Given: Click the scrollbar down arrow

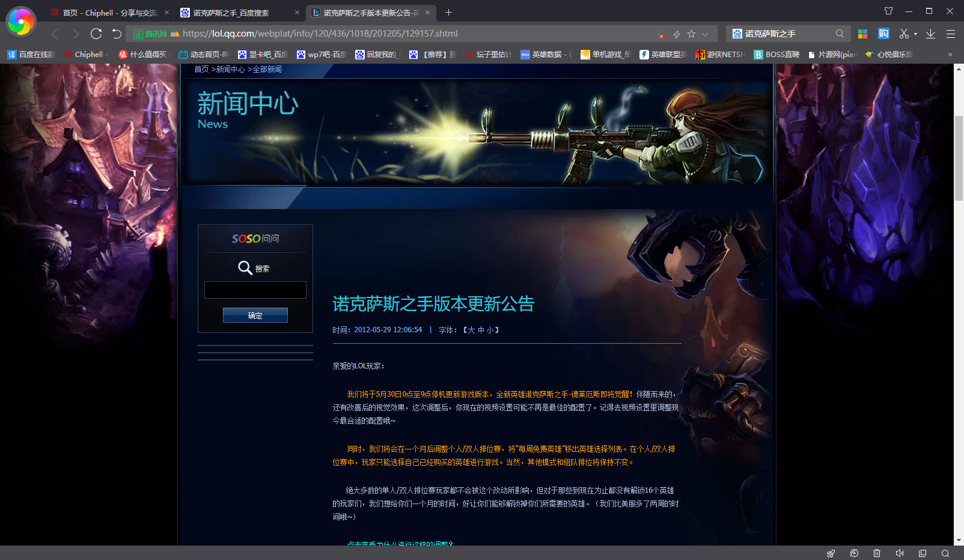Looking at the screenshot, I should (x=959, y=540).
